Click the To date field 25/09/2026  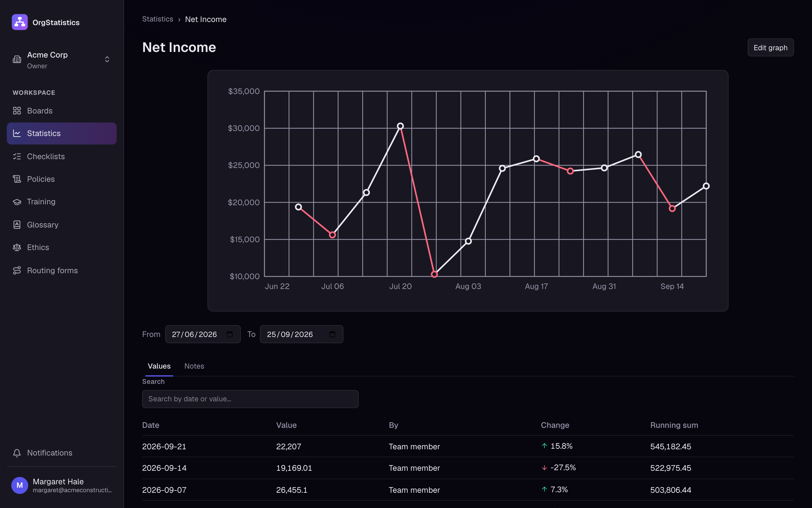pos(301,334)
